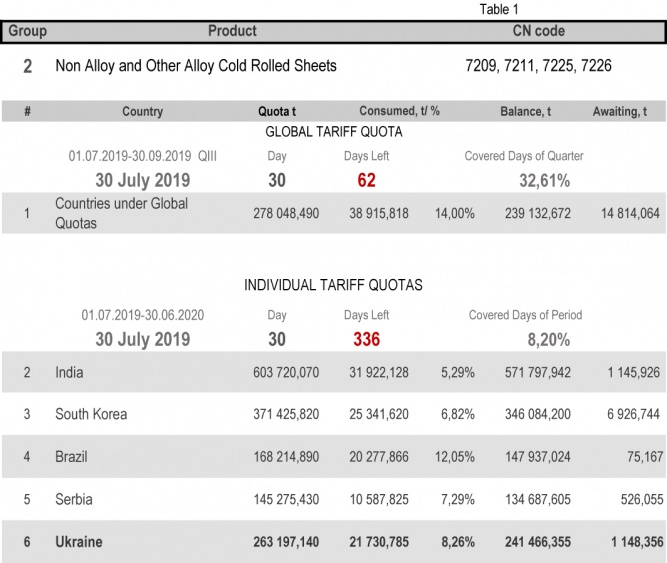Click the CN code header cell

pyautogui.click(x=538, y=31)
